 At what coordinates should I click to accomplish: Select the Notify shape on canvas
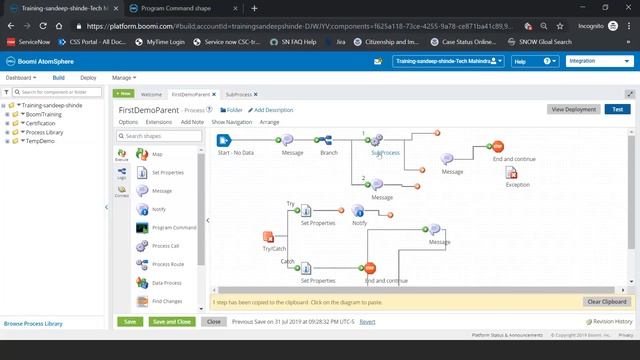pyautogui.click(x=358, y=211)
